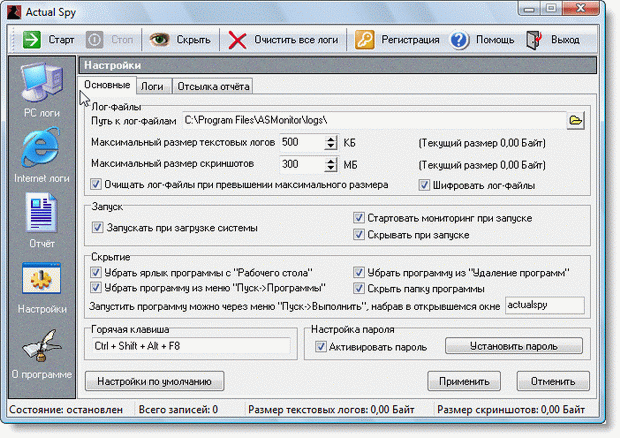
Task: Increase the max screenshots size spinner
Action: [331, 161]
